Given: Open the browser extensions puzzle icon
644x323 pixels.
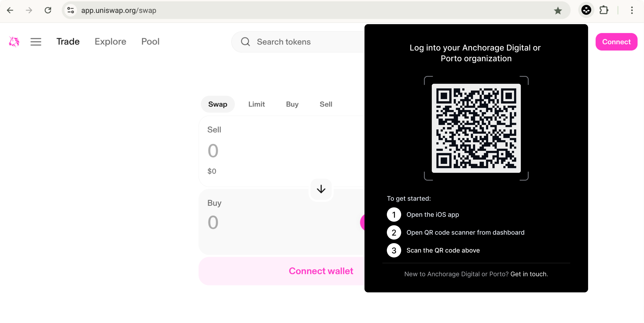Looking at the screenshot, I should coord(604,10).
